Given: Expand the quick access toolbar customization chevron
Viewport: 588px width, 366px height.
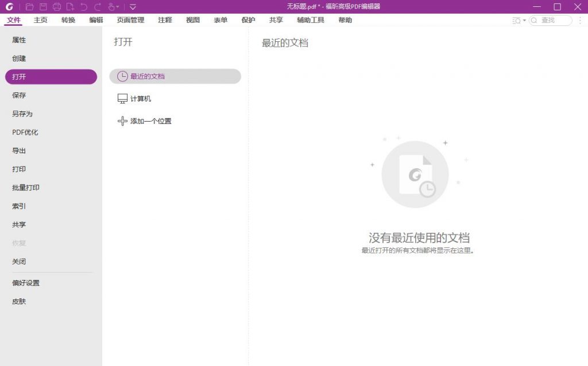Looking at the screenshot, I should tap(132, 6).
